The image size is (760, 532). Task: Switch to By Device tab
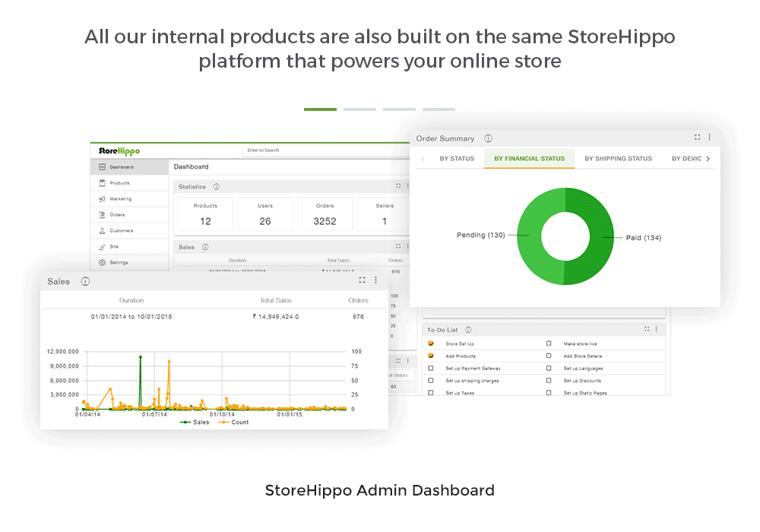coord(686,158)
